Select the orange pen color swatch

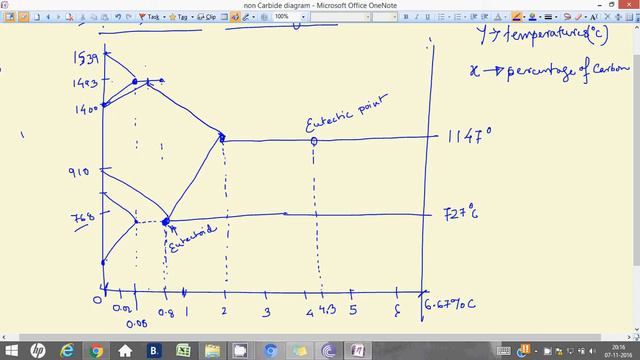516,17
